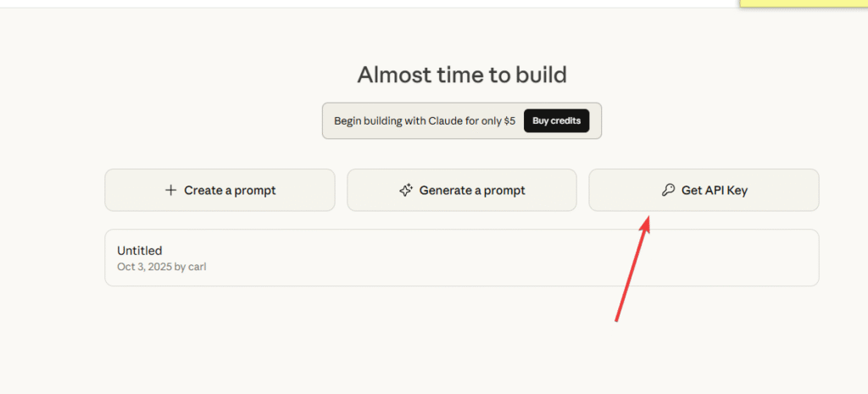
Task: Click the "Generate a prompt" label text
Action: click(x=472, y=191)
